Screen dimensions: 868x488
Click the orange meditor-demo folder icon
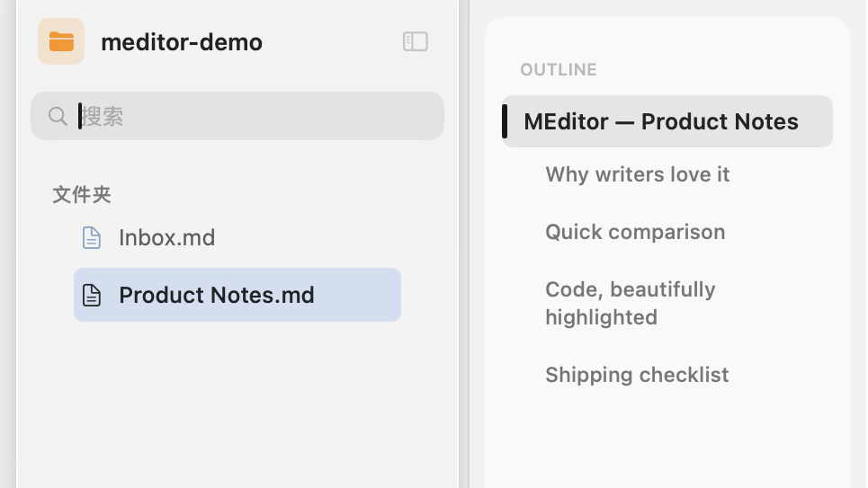point(61,41)
